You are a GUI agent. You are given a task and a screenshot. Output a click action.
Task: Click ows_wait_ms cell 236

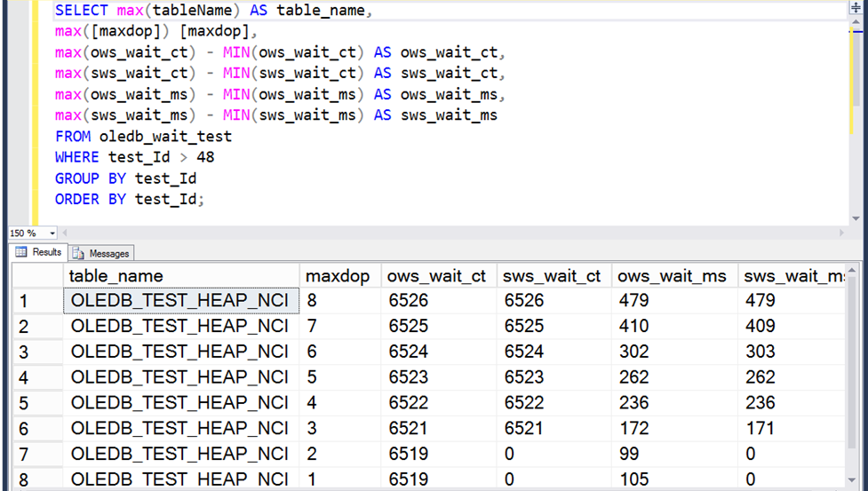(x=674, y=402)
